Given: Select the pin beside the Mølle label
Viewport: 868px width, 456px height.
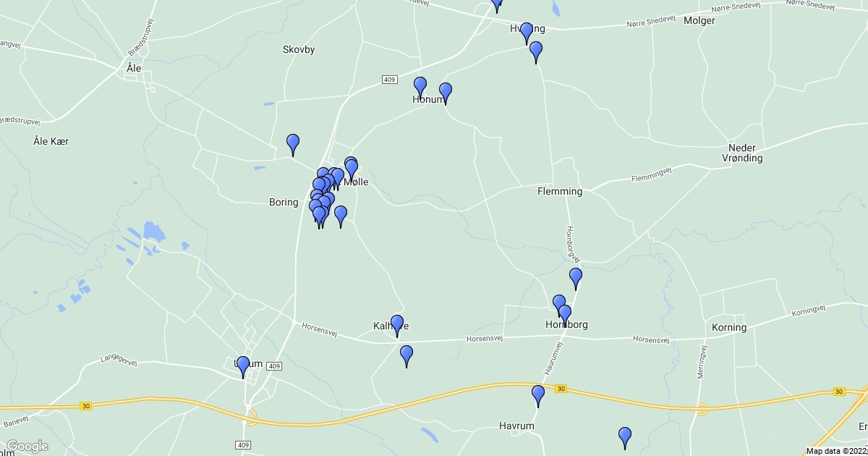Looking at the screenshot, I should [352, 170].
